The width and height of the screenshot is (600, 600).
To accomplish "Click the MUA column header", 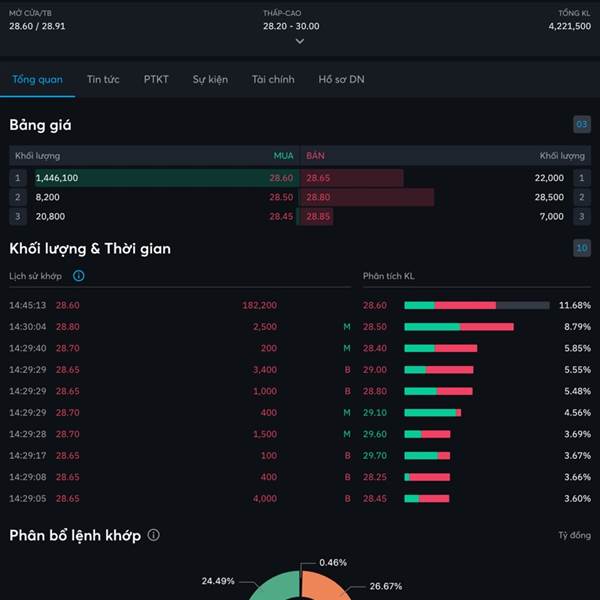I will [283, 156].
